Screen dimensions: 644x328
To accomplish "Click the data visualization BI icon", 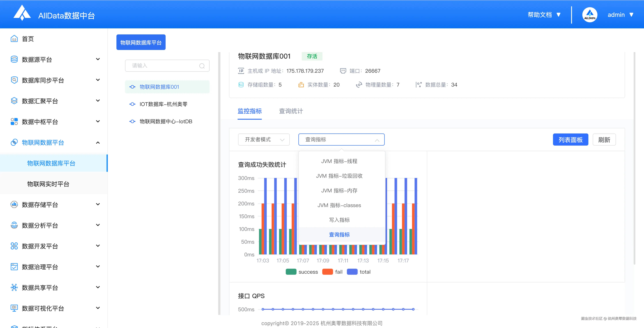I will tap(14, 308).
